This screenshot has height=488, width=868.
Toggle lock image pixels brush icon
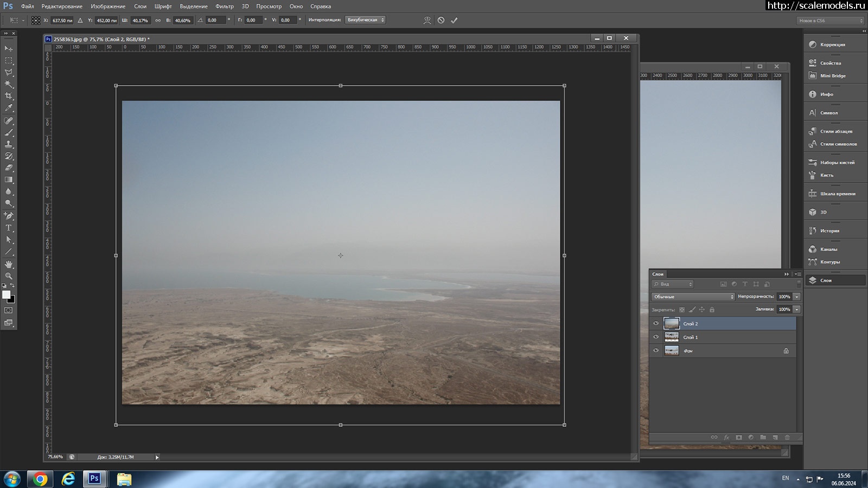click(692, 310)
